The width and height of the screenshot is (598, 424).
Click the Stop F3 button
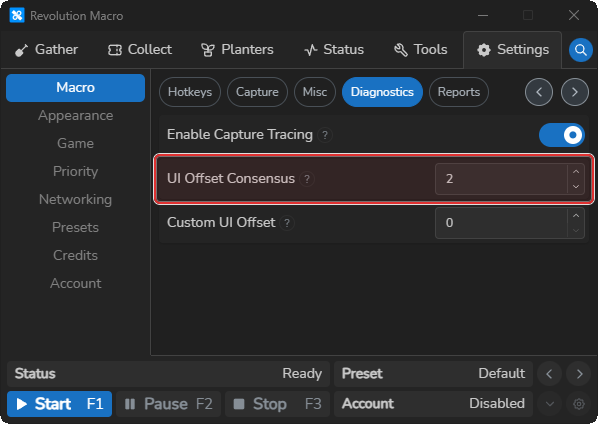point(278,404)
